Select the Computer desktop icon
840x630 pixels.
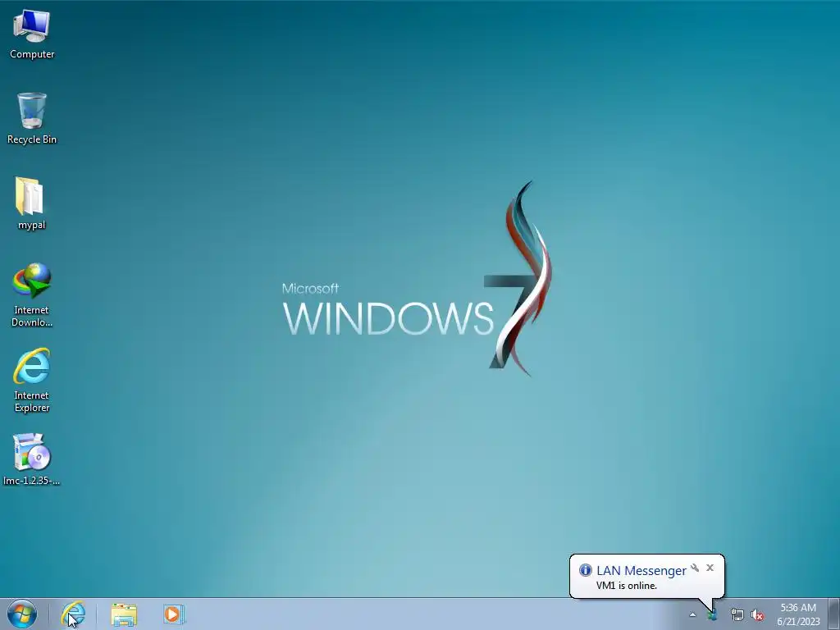tap(32, 34)
